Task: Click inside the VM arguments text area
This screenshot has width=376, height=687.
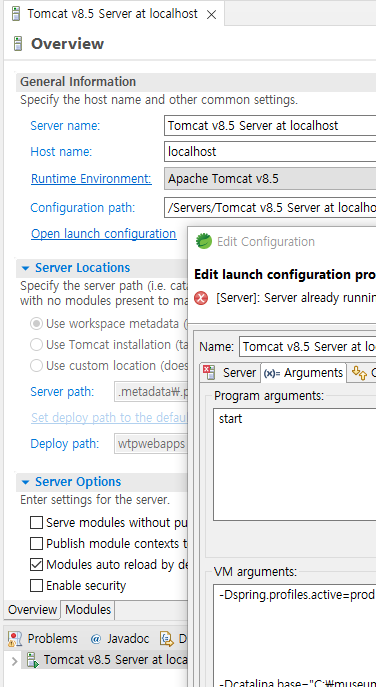Action: [x=294, y=635]
